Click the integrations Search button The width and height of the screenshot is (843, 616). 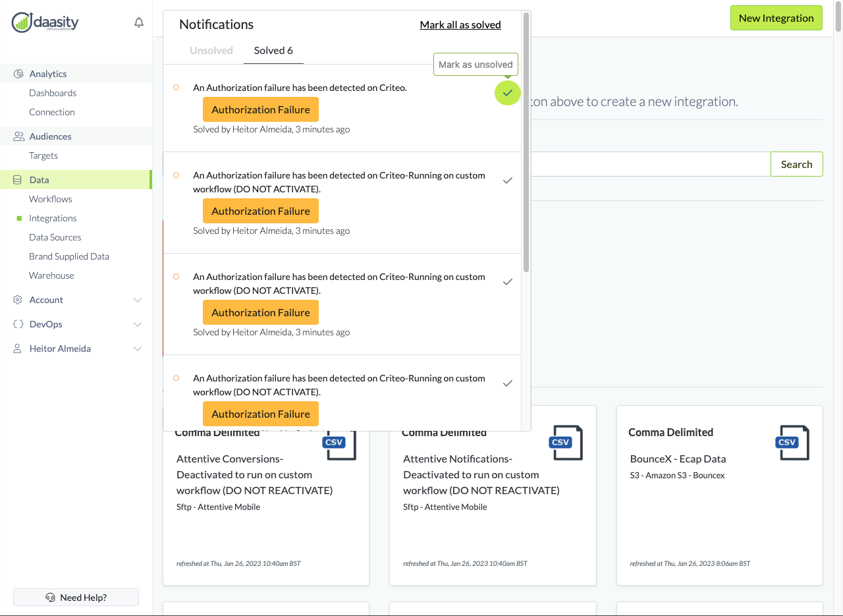[796, 164]
